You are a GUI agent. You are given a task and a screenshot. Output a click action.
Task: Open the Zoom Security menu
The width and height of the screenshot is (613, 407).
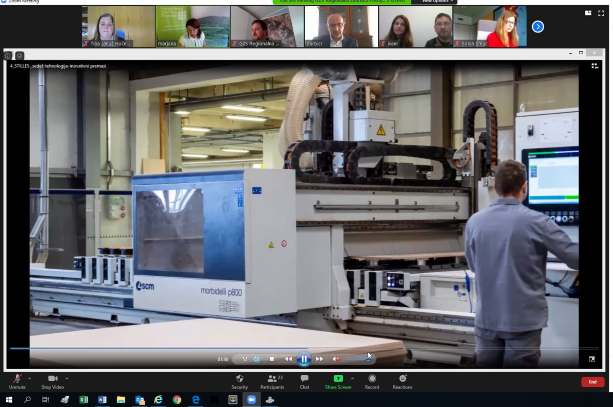(239, 382)
